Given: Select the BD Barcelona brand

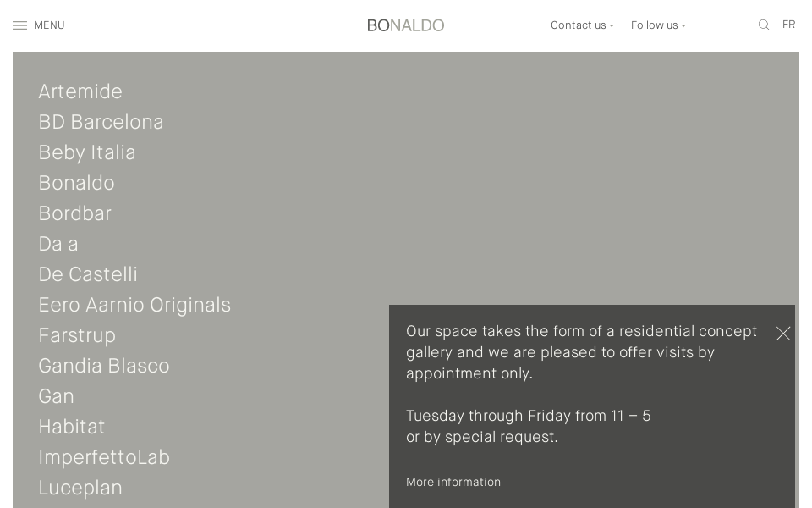Looking at the screenshot, I should [x=101, y=122].
